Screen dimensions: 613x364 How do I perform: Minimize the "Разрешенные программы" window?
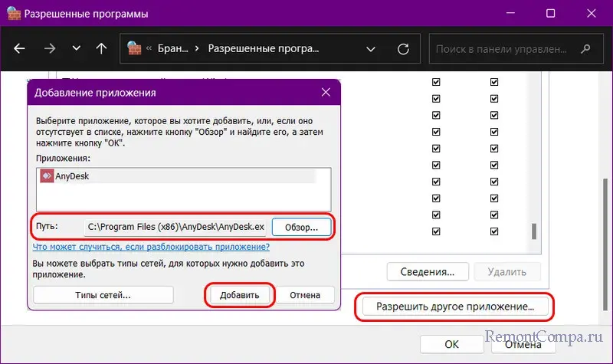point(510,13)
